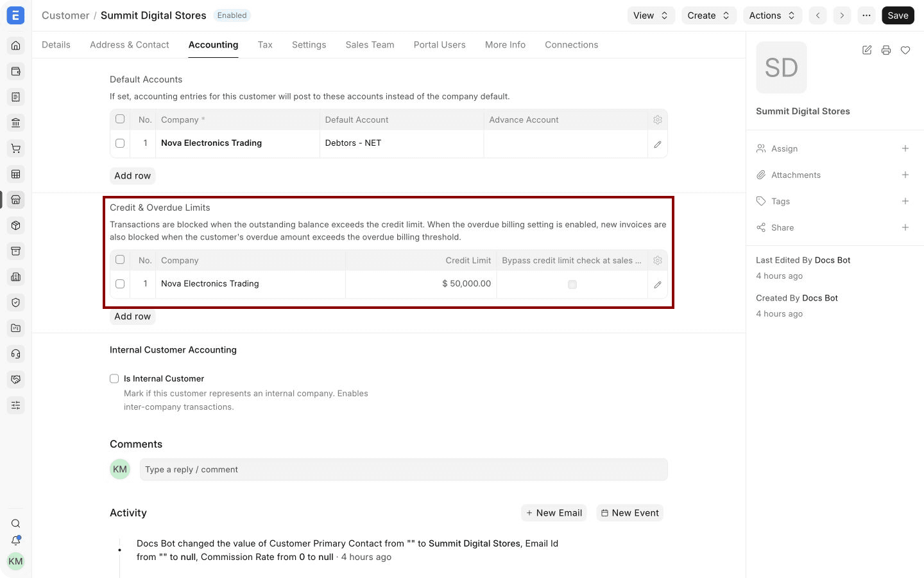
Task: Switch to the Details tab
Action: tap(56, 45)
